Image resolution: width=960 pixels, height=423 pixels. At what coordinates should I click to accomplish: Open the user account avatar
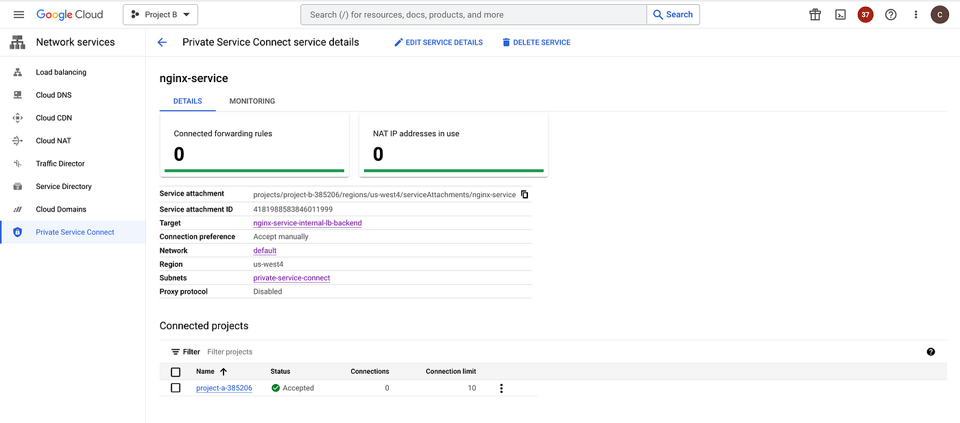940,15
